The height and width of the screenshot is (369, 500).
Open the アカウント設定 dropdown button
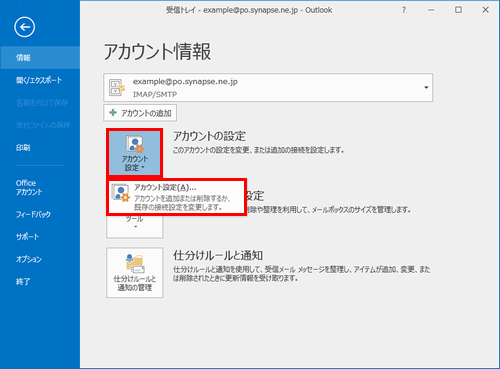135,153
